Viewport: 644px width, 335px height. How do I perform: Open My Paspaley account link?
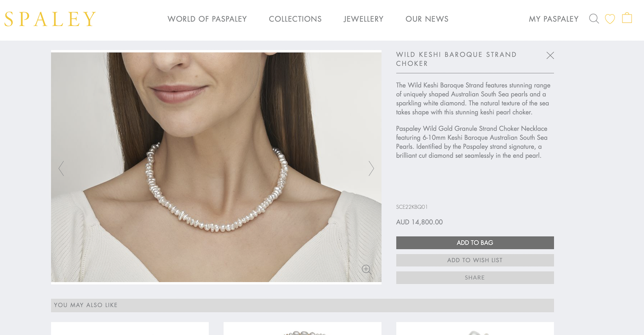pyautogui.click(x=553, y=19)
